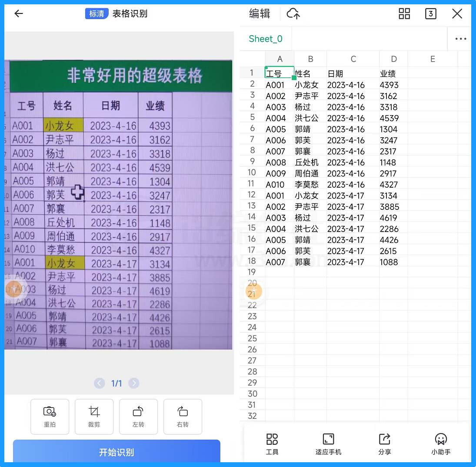Select column B header

[310, 59]
